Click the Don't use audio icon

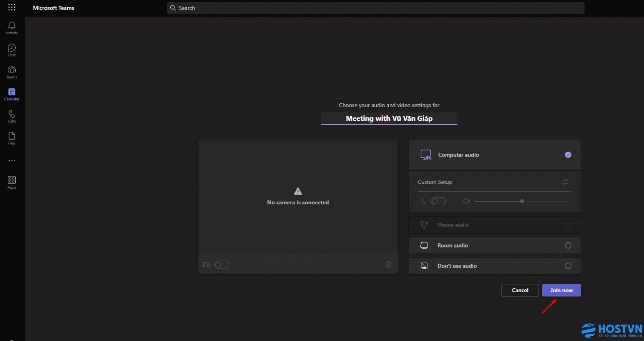[x=424, y=266]
